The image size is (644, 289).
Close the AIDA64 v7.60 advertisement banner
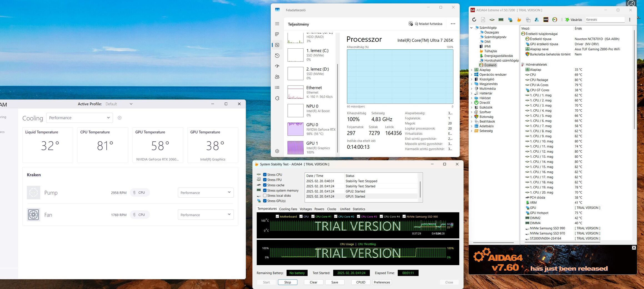click(x=634, y=248)
